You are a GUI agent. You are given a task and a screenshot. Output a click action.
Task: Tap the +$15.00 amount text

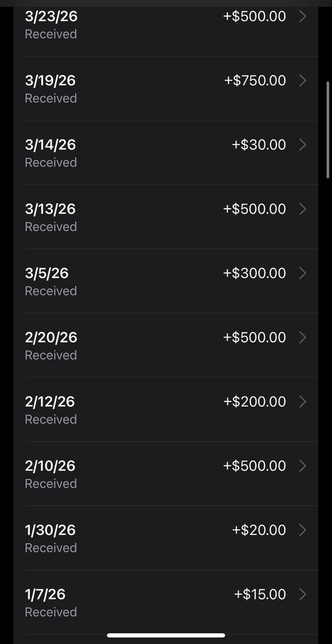point(260,594)
